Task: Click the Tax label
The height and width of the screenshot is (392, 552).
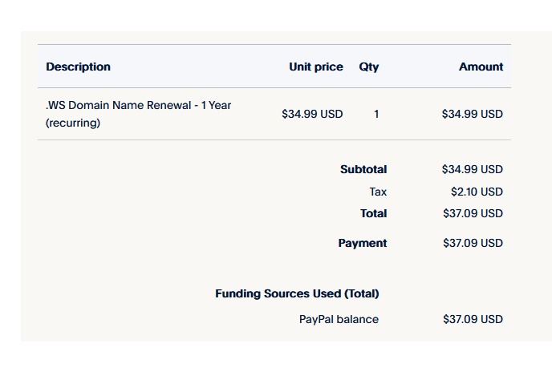Action: 378,192
